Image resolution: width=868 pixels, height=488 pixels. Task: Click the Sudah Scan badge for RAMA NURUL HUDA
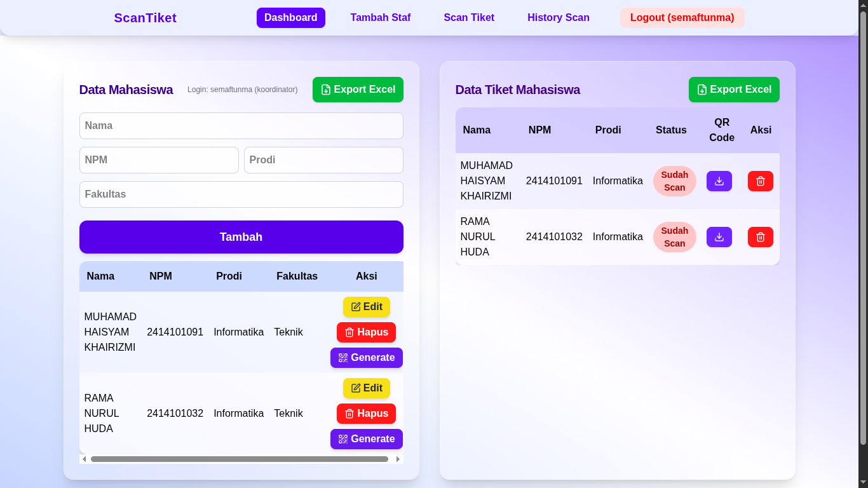click(x=674, y=236)
